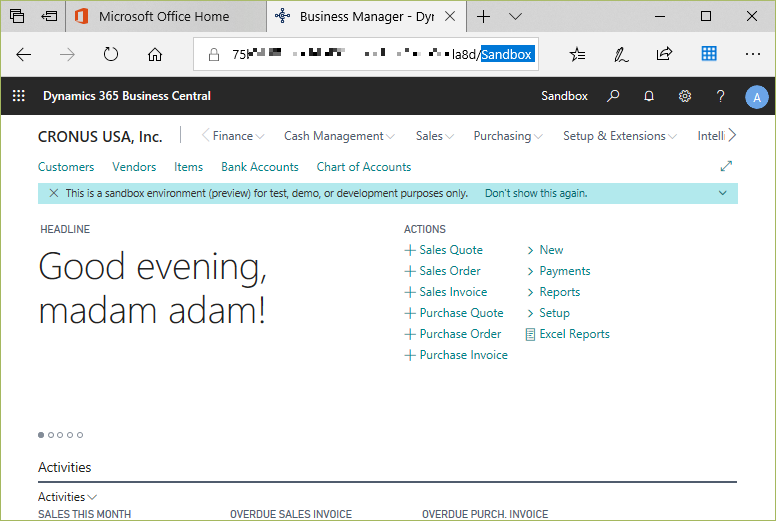Collapse the sandbox notification chevron
Viewport: 776px width, 521px height.
pos(723,193)
